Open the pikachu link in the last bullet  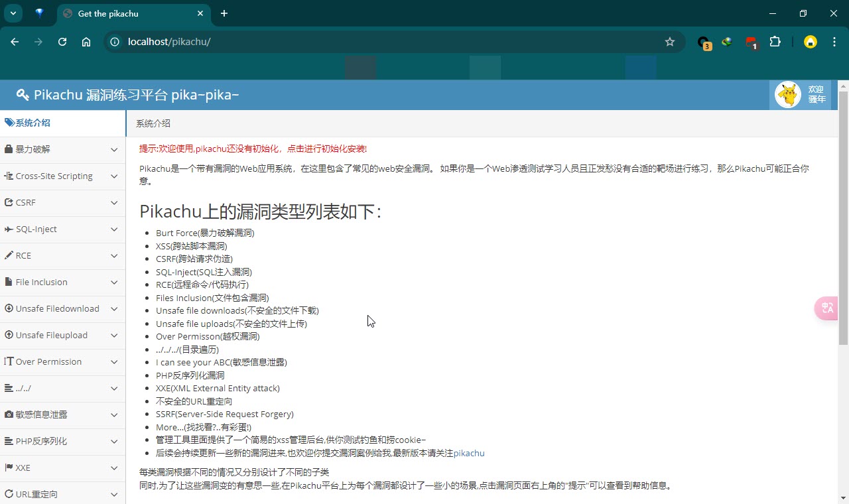468,453
